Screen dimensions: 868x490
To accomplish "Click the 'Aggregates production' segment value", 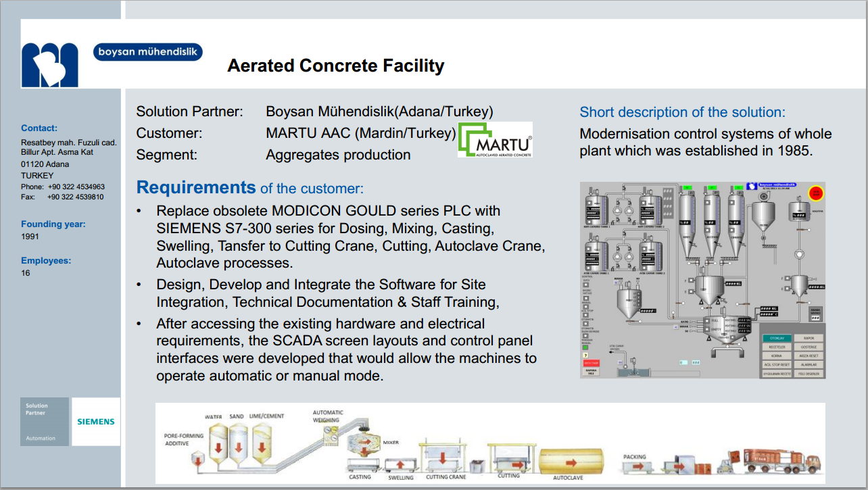I will pyautogui.click(x=338, y=155).
